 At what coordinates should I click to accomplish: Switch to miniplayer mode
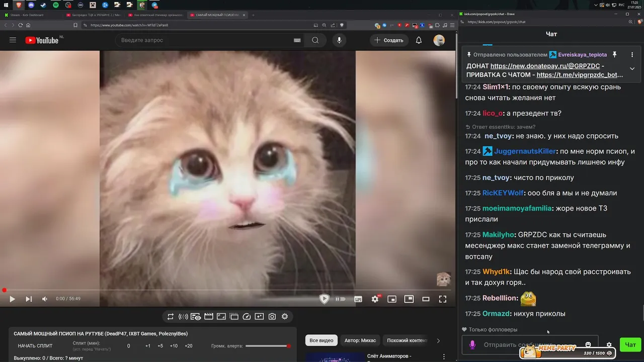point(392,299)
